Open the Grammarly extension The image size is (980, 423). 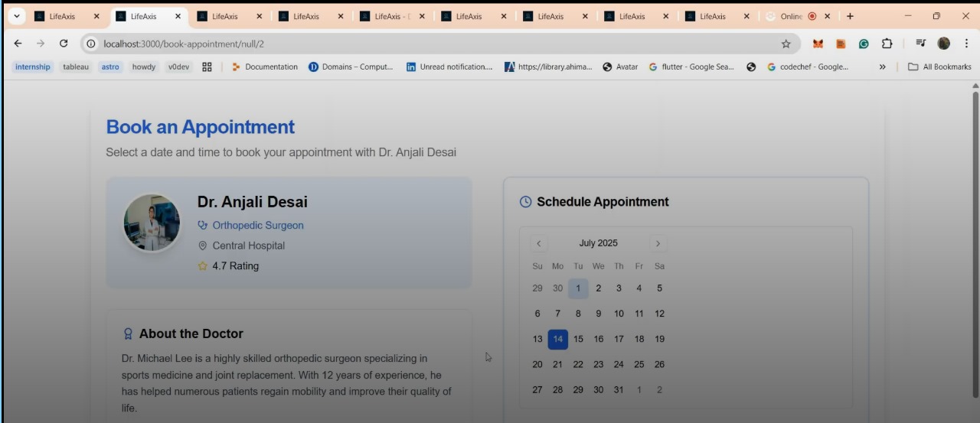coord(864,44)
